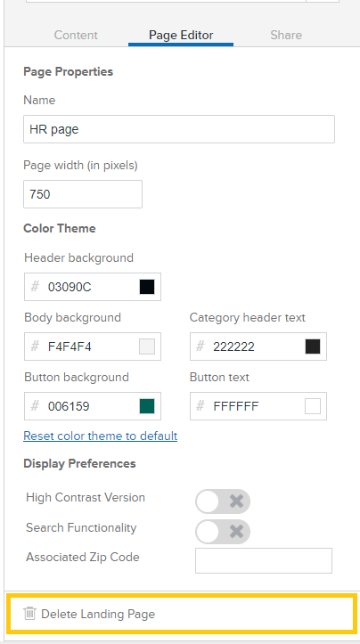Click Delete Landing Page button
The width and height of the screenshot is (360, 644).
point(180,614)
